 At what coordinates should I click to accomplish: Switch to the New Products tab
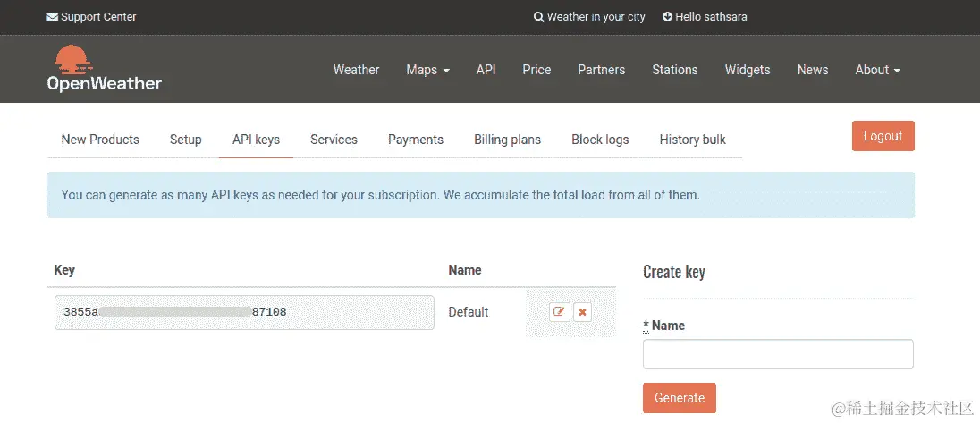point(100,140)
